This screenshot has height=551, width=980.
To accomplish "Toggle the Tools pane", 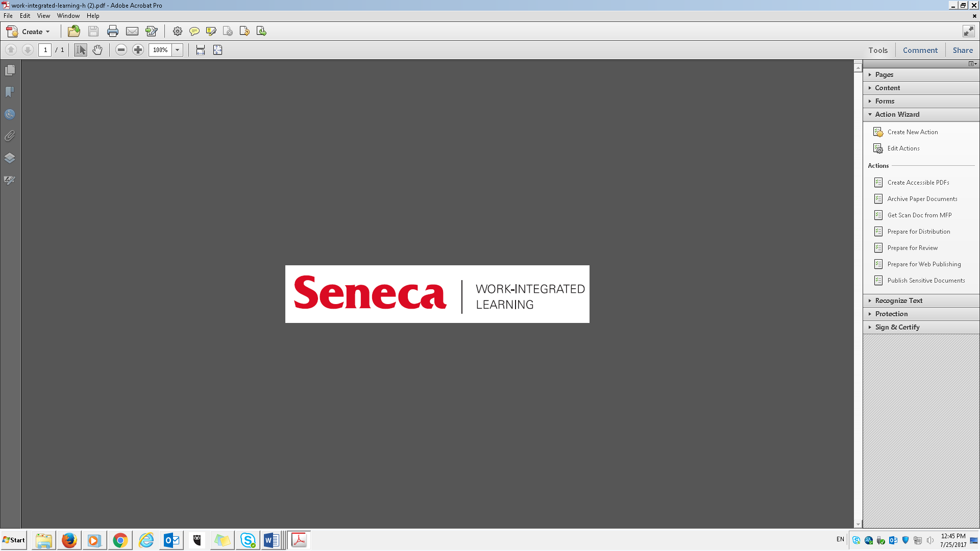I will click(x=878, y=50).
